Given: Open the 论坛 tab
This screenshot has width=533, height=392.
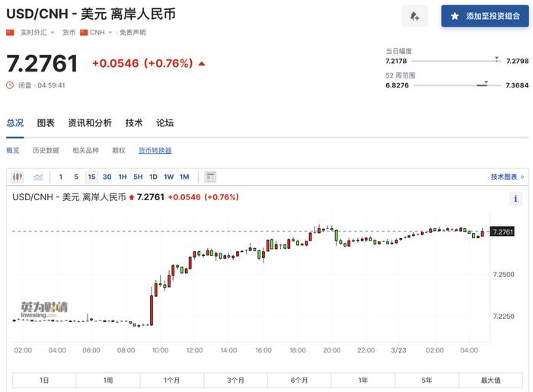Looking at the screenshot, I should pyautogui.click(x=165, y=123).
